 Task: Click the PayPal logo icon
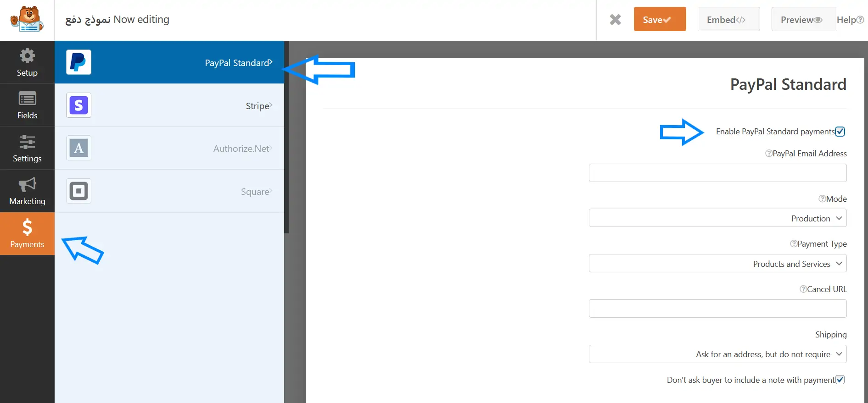pos(78,62)
